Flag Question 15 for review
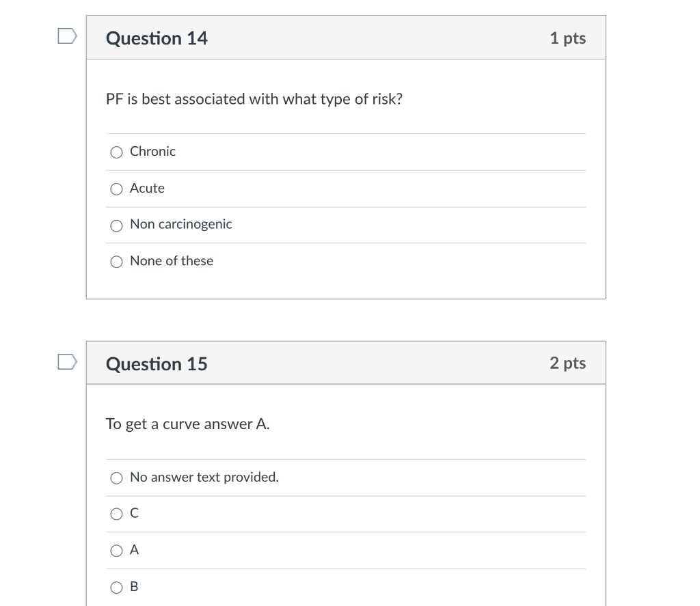This screenshot has width=700, height=606. [67, 361]
